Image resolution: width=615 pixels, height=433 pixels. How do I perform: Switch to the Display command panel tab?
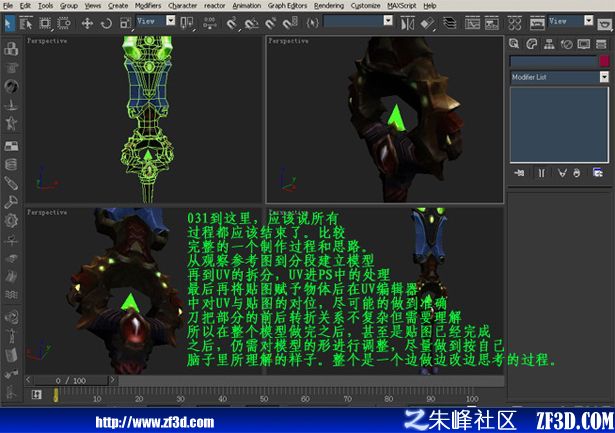(x=584, y=44)
